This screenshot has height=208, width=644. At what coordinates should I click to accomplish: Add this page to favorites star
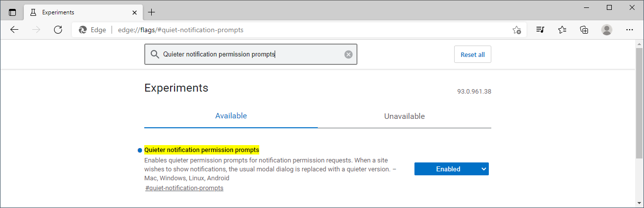click(517, 30)
